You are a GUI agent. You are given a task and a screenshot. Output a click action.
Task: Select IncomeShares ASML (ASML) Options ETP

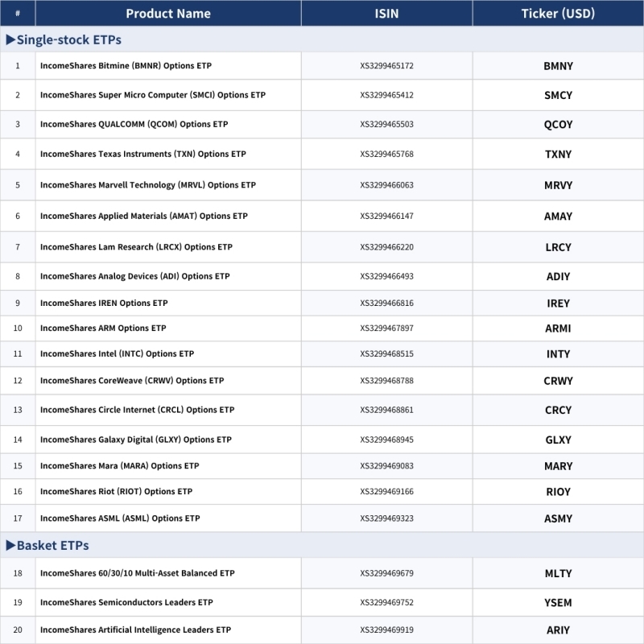120,518
